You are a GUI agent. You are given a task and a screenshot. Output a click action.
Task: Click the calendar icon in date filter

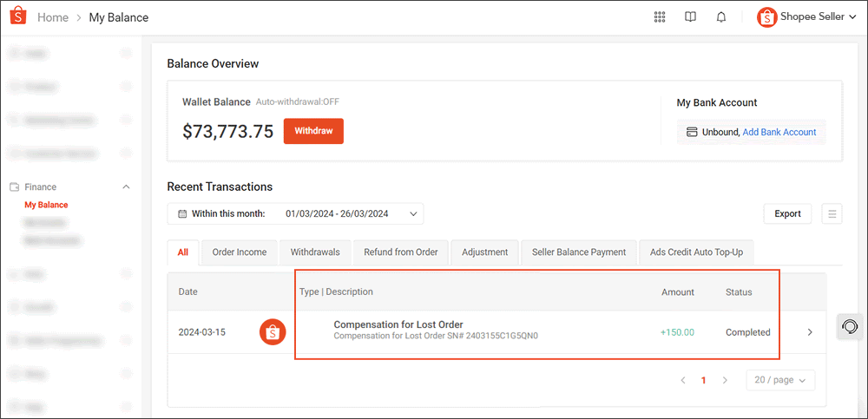[x=182, y=213]
